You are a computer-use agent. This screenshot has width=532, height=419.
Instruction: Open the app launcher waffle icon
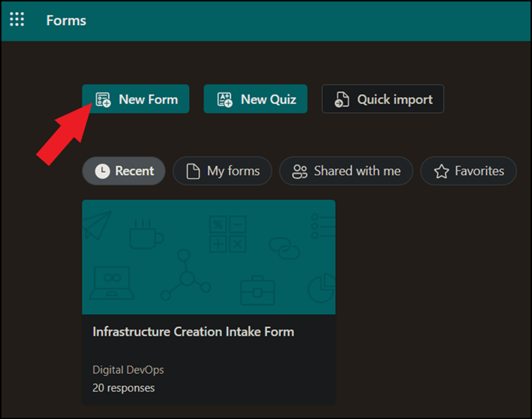point(17,20)
